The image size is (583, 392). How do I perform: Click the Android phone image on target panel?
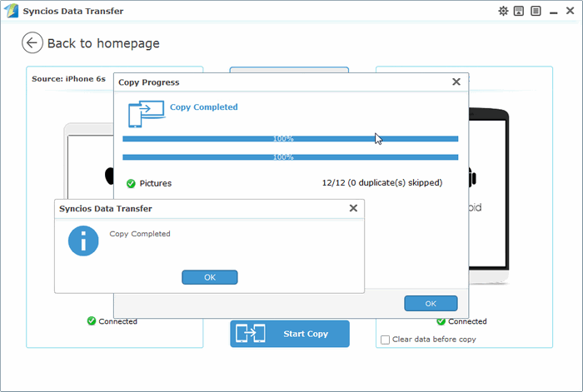[489, 195]
